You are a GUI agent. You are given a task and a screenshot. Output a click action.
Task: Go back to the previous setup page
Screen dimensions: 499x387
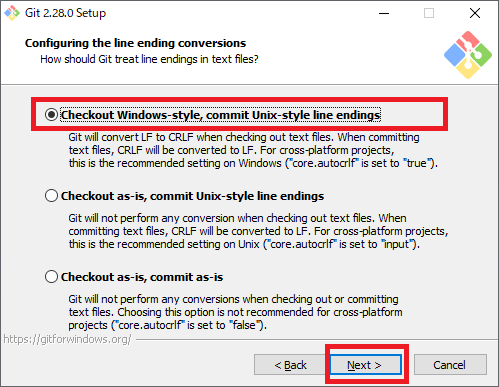[x=290, y=365]
